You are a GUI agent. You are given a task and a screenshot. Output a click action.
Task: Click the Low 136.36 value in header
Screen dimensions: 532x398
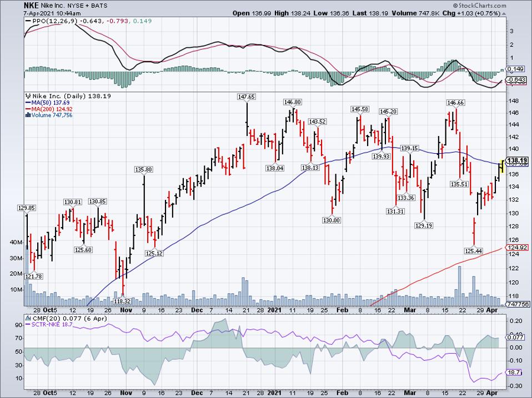332,13
